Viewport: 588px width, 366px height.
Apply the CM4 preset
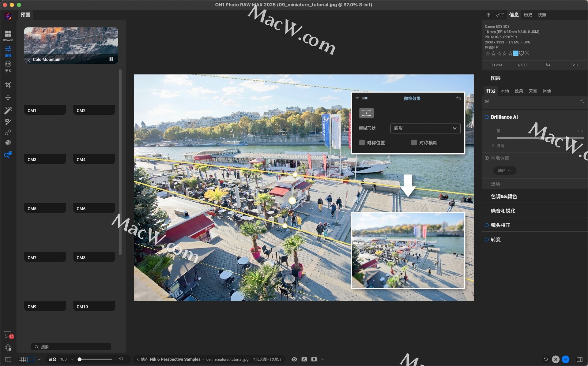tap(94, 159)
